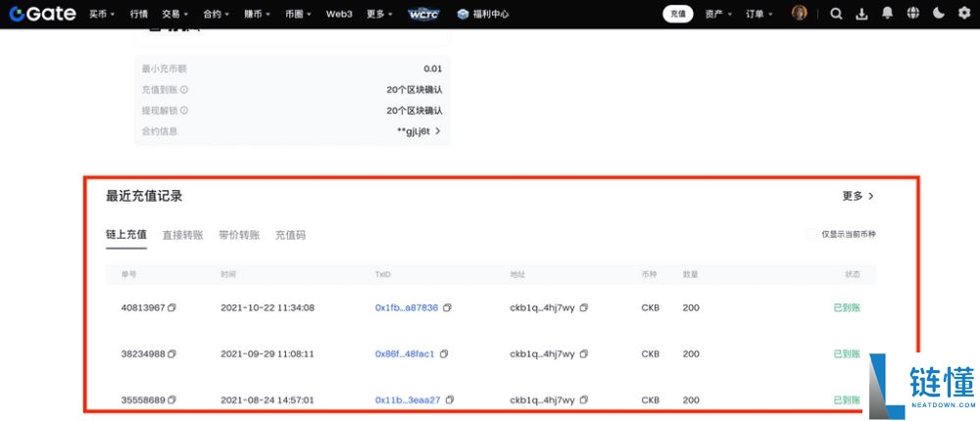This screenshot has width=980, height=421.
Task: Click CKB coin in 38234988 row
Action: click(650, 353)
